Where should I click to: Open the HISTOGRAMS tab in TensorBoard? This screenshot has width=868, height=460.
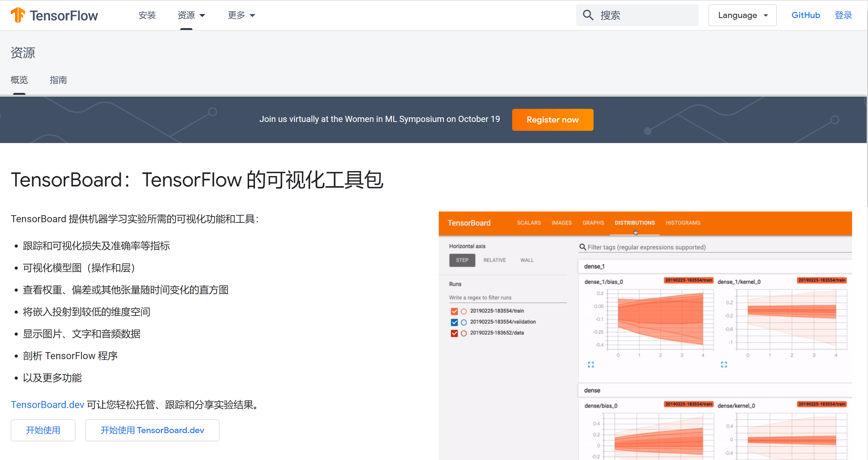[683, 223]
